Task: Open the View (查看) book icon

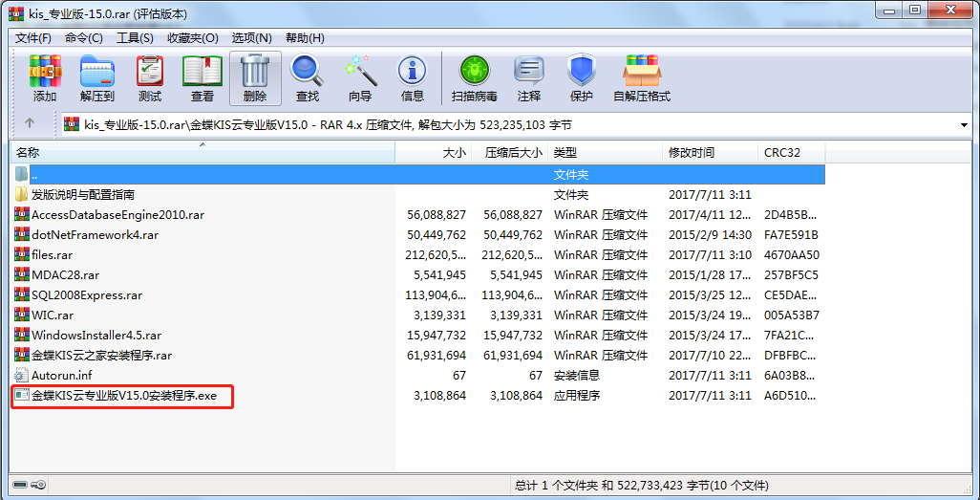Action: point(202,78)
